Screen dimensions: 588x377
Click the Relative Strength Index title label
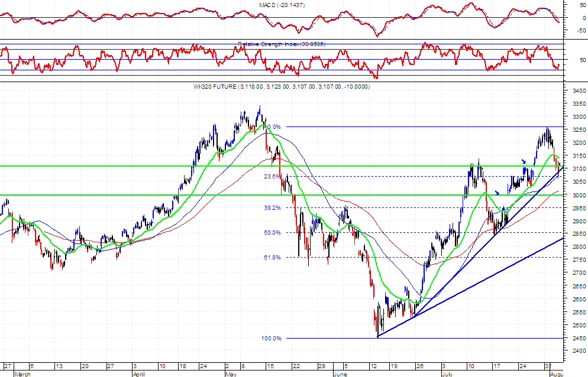282,44
